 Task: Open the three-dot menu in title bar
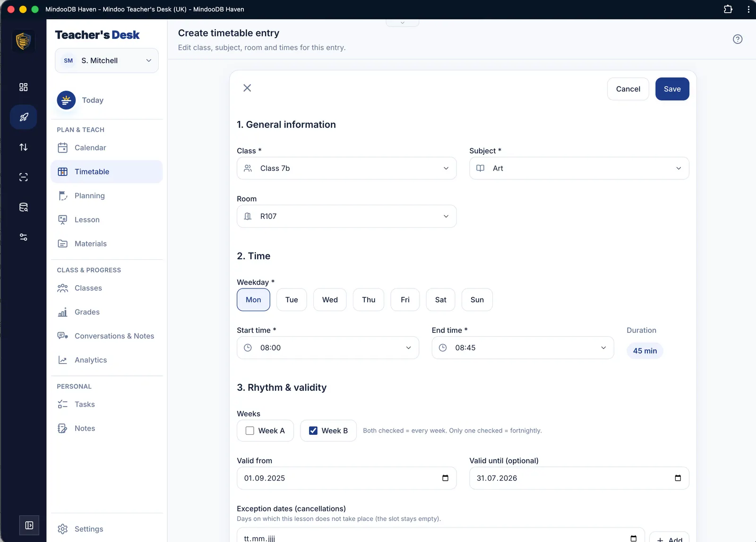748,9
